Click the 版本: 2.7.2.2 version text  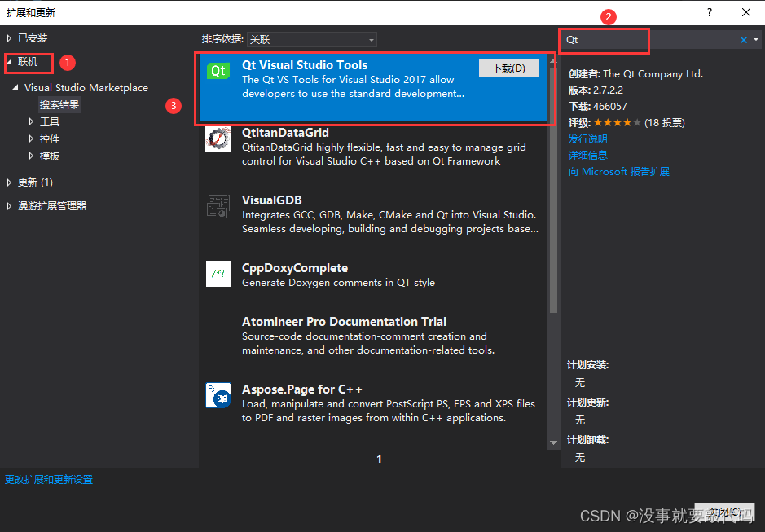pos(596,90)
